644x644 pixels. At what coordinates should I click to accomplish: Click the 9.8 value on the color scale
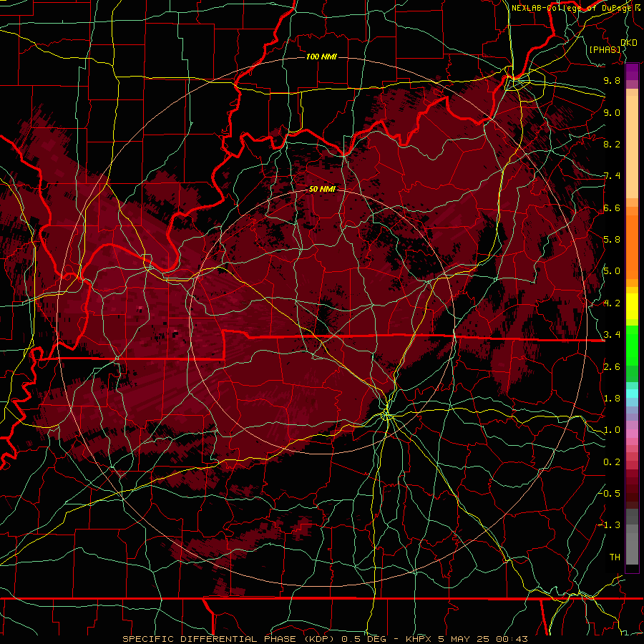pos(612,80)
